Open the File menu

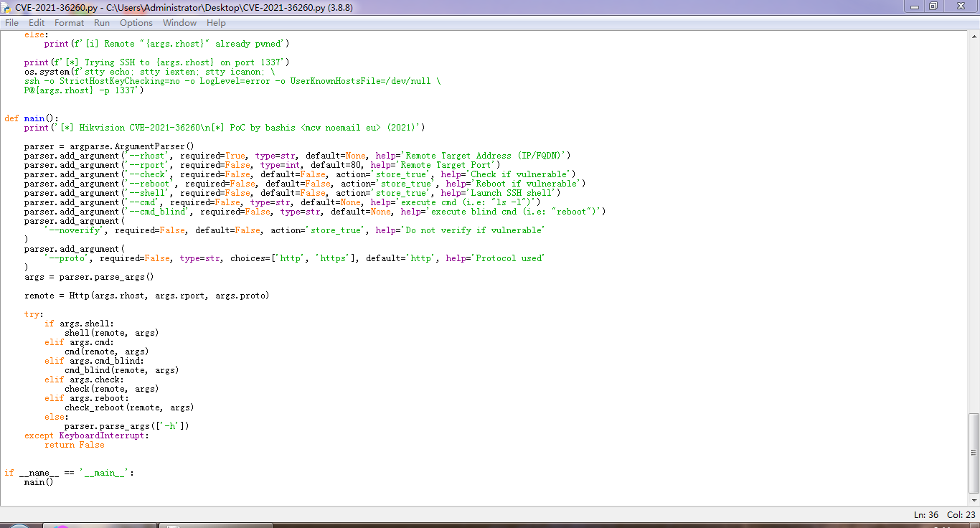(11, 23)
